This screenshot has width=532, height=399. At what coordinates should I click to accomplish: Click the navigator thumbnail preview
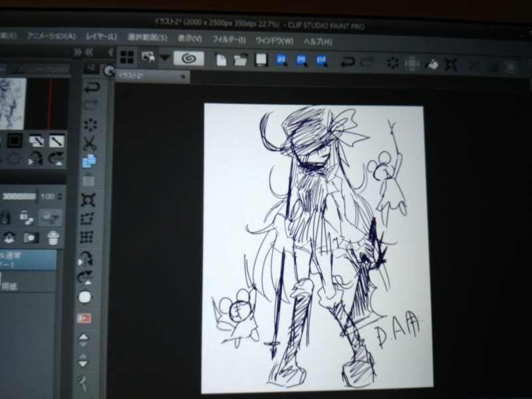(x=13, y=104)
